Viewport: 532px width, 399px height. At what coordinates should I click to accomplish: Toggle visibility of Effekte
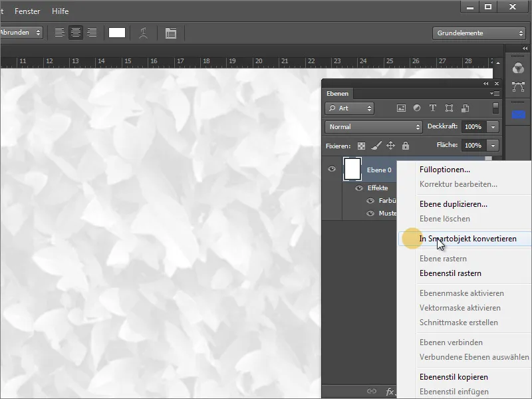click(x=359, y=188)
